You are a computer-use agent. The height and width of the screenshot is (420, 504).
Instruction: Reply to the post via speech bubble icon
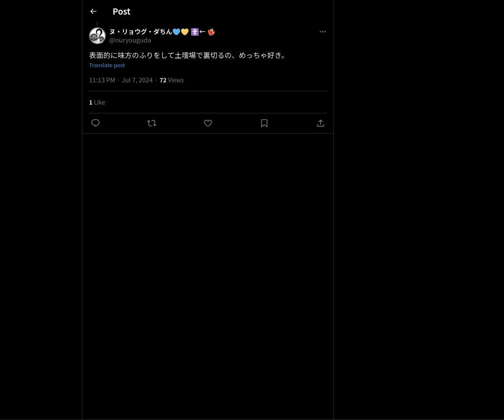(x=95, y=123)
